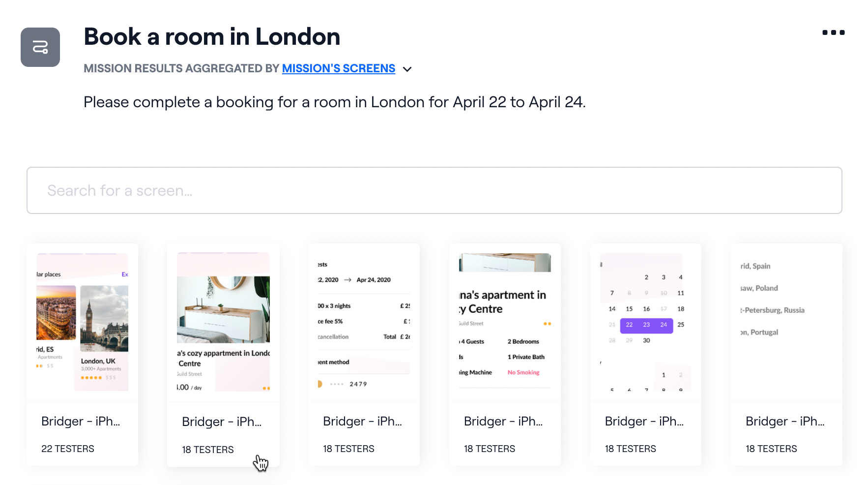868x485 pixels.
Task: Open the booking payment summary thumbnail
Action: (364, 322)
